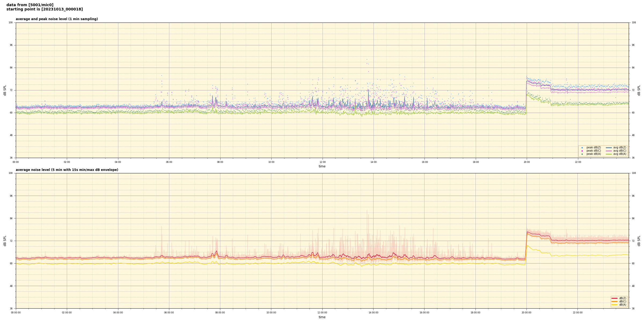Select avg dB(C) legend line in top chart
The width and height of the screenshot is (644, 322).
pos(609,151)
